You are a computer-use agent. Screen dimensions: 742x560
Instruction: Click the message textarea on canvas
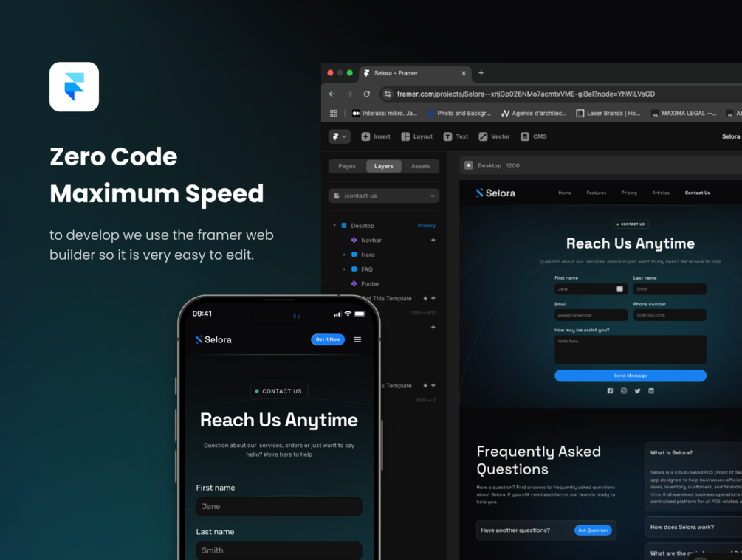click(x=631, y=350)
